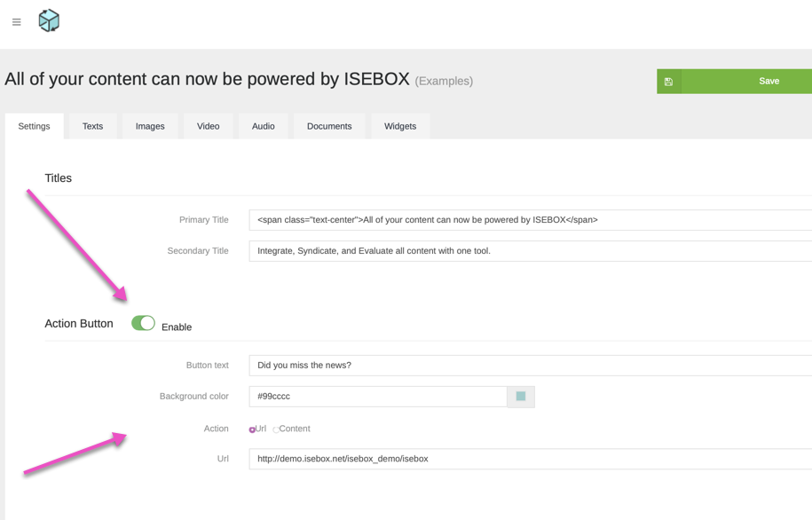812x520 pixels.
Task: Click the Primary Title label
Action: (x=203, y=219)
